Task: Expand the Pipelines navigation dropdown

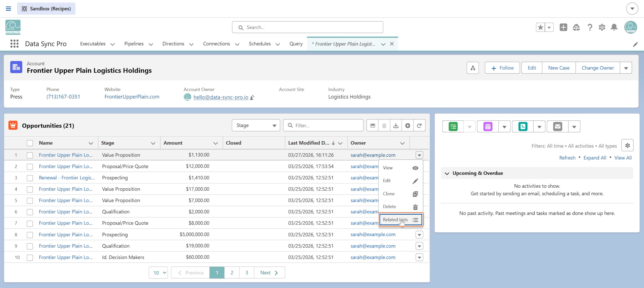Action: pos(151,44)
